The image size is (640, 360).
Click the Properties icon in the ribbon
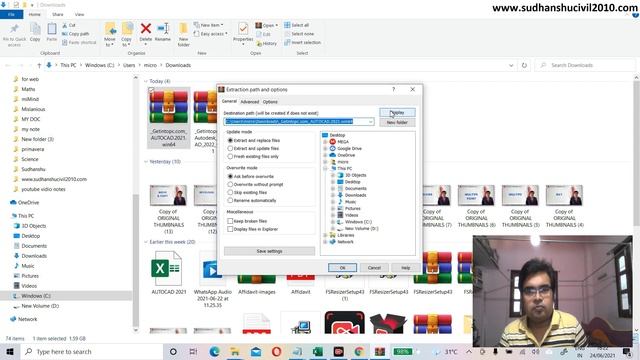[243, 33]
